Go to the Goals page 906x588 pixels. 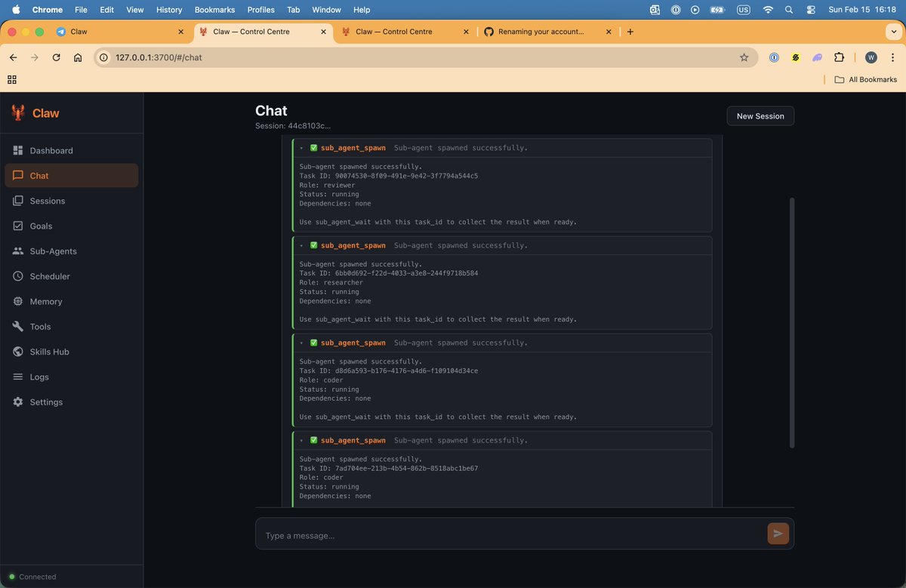[71, 226]
